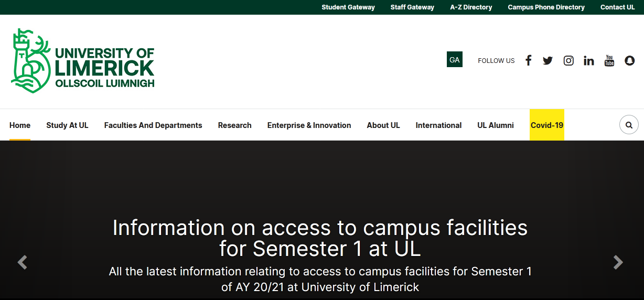Image resolution: width=644 pixels, height=300 pixels.
Task: Click the search magnifier icon
Action: click(629, 125)
